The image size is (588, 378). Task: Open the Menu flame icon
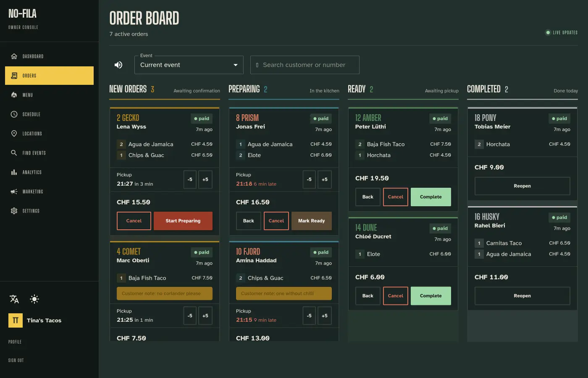(x=14, y=95)
